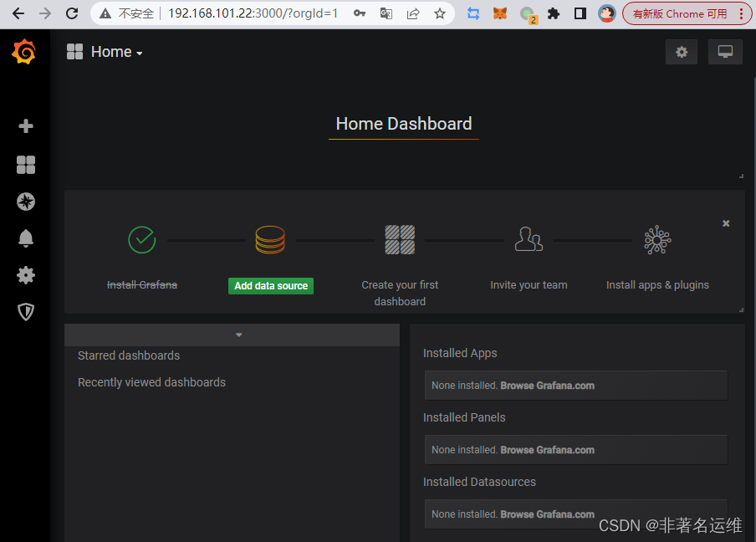Click the Installed Datasources heading
Screen dimensions: 756x542
[479, 482]
